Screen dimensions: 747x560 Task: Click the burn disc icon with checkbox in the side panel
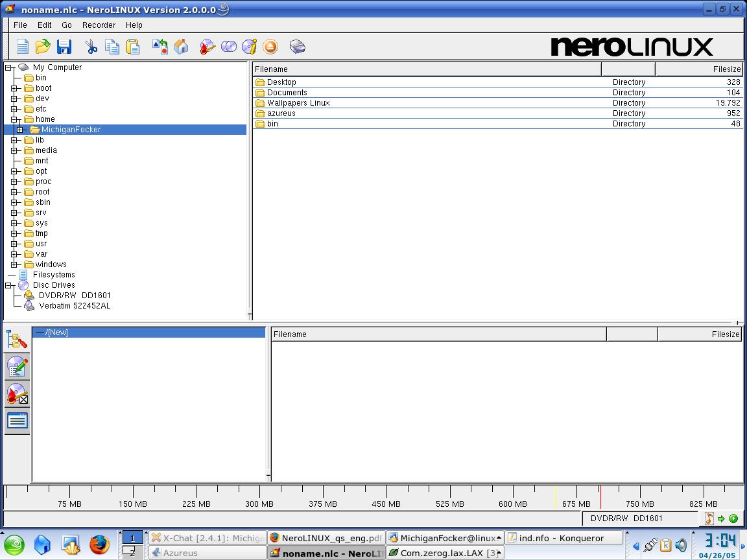17,394
